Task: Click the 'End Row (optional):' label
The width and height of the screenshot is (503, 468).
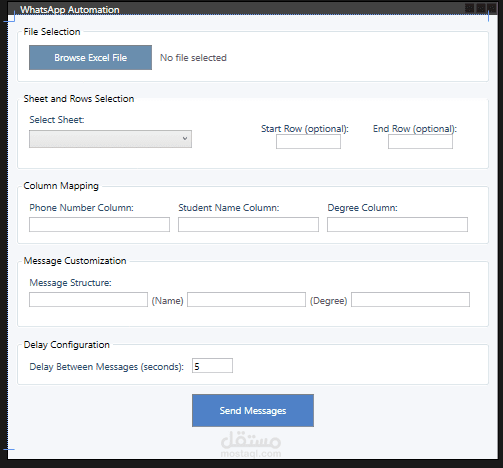Action: tap(415, 129)
